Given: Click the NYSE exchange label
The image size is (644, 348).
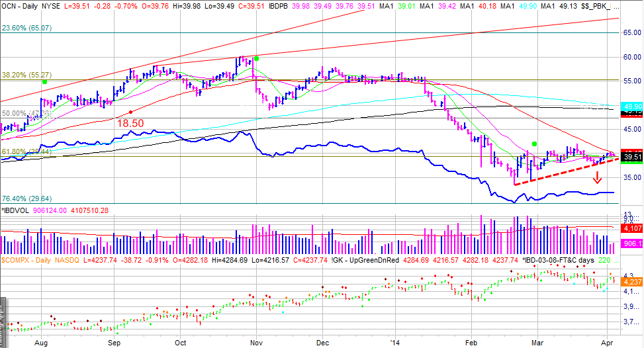Looking at the screenshot, I should click(50, 6).
